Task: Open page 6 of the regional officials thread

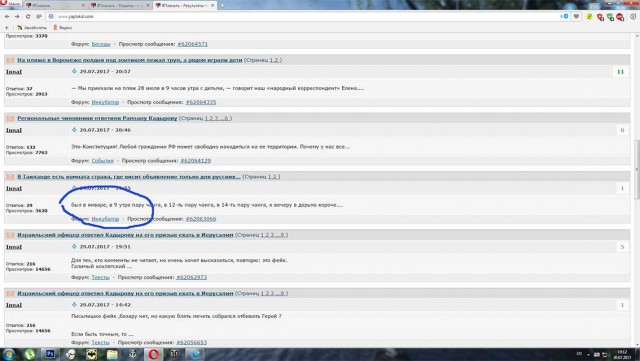Action: point(227,118)
